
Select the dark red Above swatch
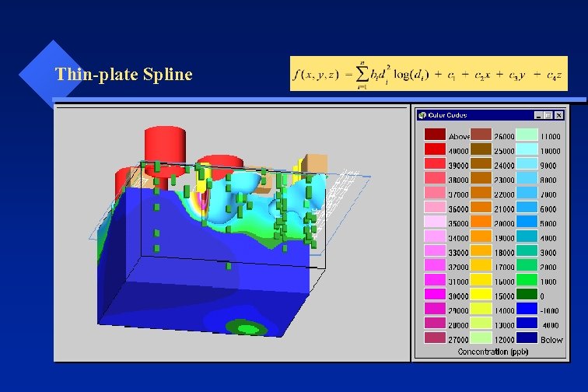click(435, 135)
